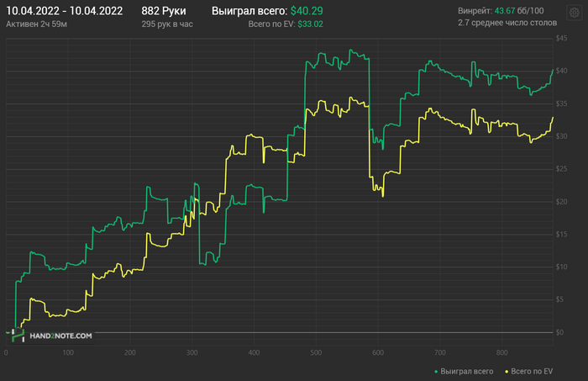Click the '295 рук в час' text
The height and width of the screenshot is (381, 588).
[167, 24]
